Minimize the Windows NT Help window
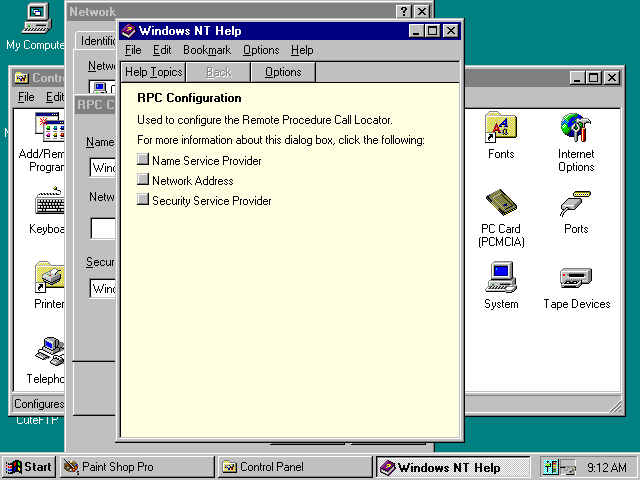 (x=416, y=31)
